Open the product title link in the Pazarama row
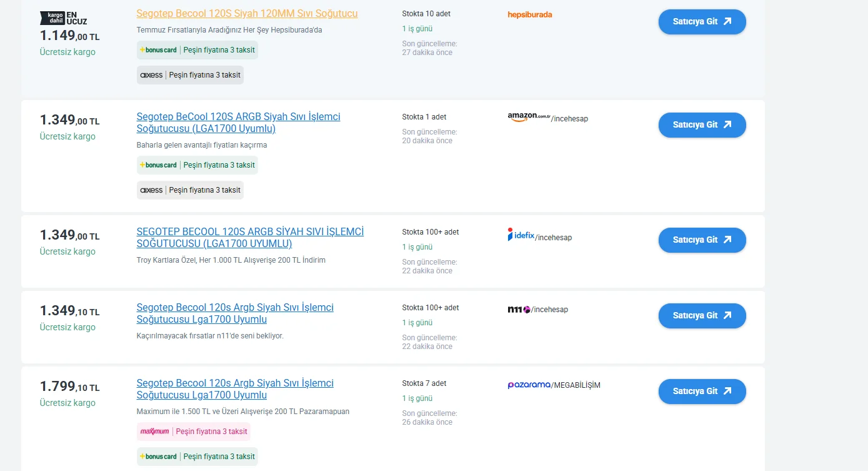Screen dimensions: 868x471 click(235, 389)
